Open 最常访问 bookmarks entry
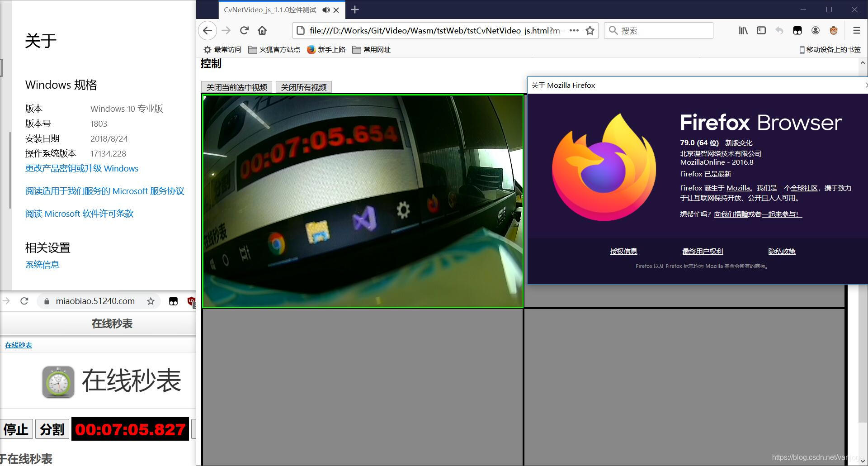The height and width of the screenshot is (466, 868). click(x=222, y=49)
